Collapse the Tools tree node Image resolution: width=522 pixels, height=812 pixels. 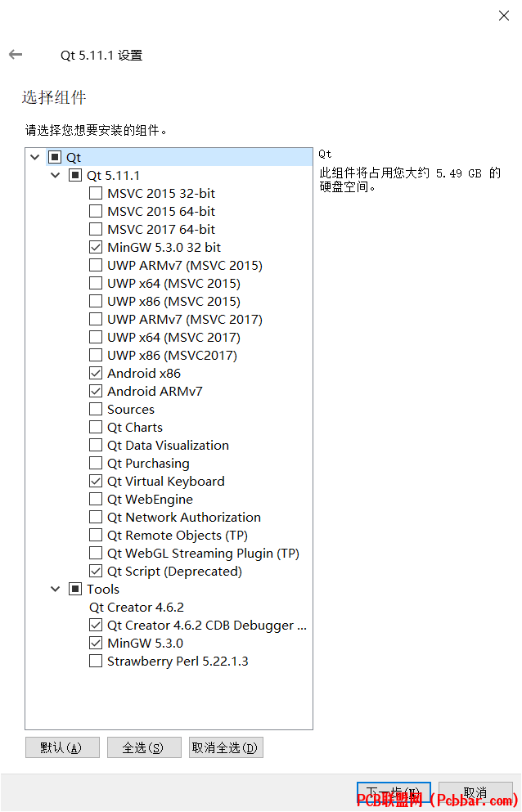coord(56,589)
